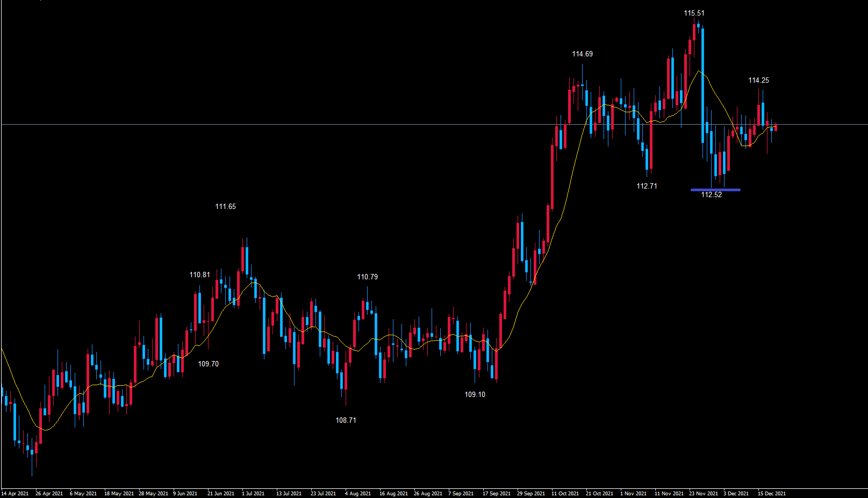Click the 110.79 price label
Screen dimensions: 868x498
tap(367, 277)
